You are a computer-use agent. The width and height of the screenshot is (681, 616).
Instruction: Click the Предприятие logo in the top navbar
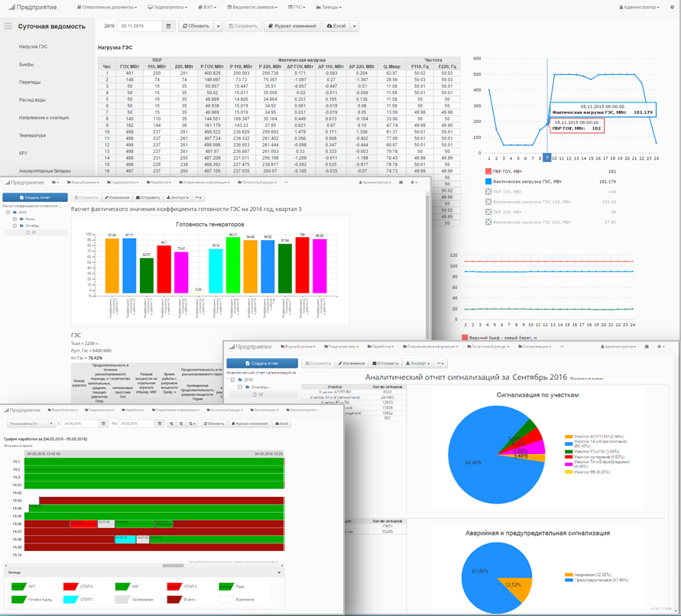36,7
